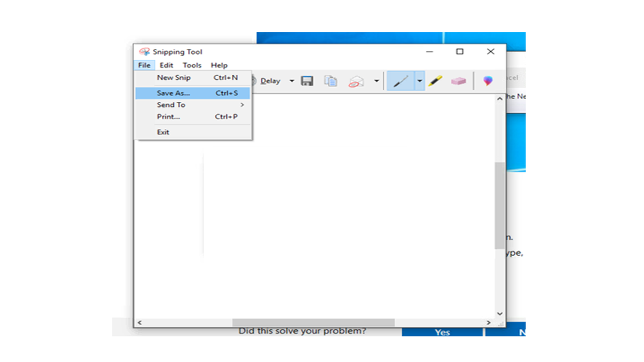The height and width of the screenshot is (362, 644).
Task: Select Save As... menu entry
Action: tap(193, 93)
